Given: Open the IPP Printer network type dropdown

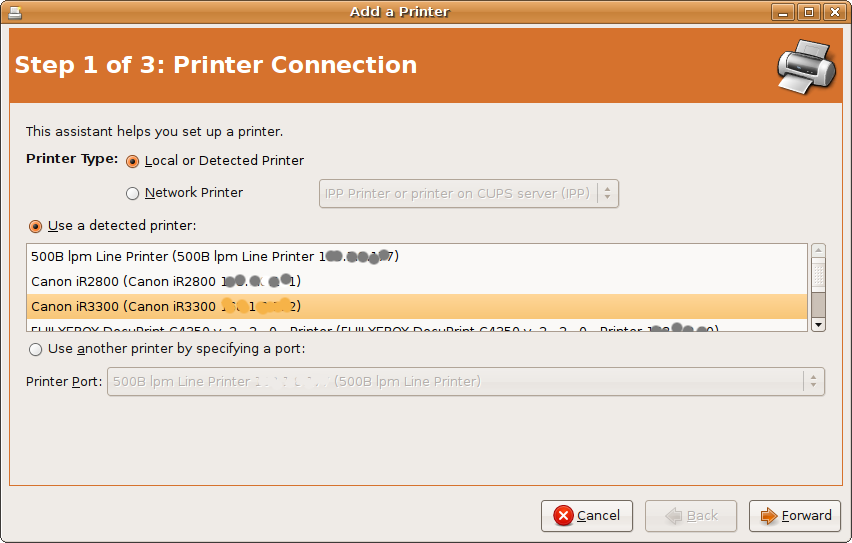Looking at the screenshot, I should point(468,194).
